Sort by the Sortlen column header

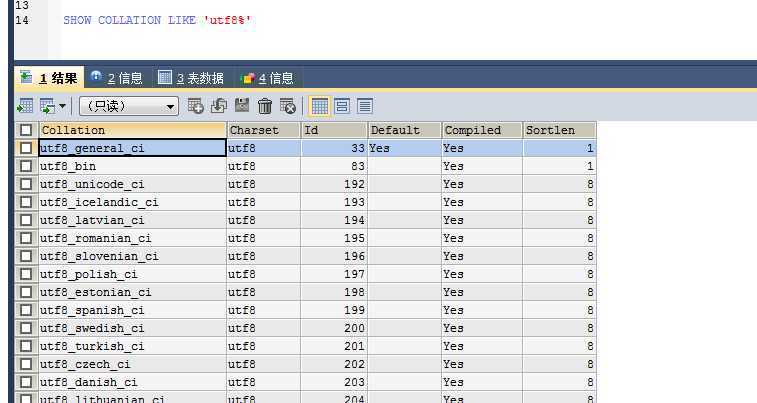[x=560, y=130]
